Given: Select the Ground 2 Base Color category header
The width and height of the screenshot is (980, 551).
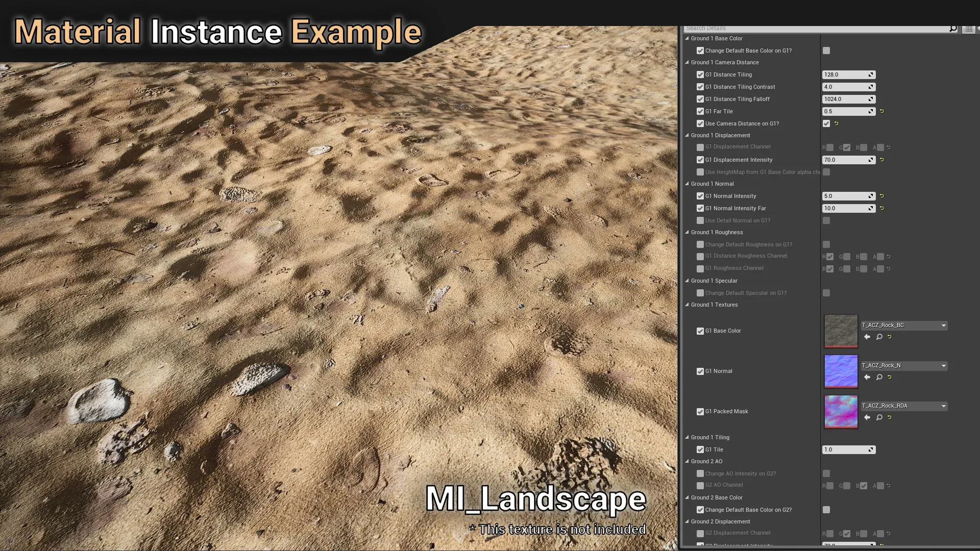Looking at the screenshot, I should (x=717, y=497).
